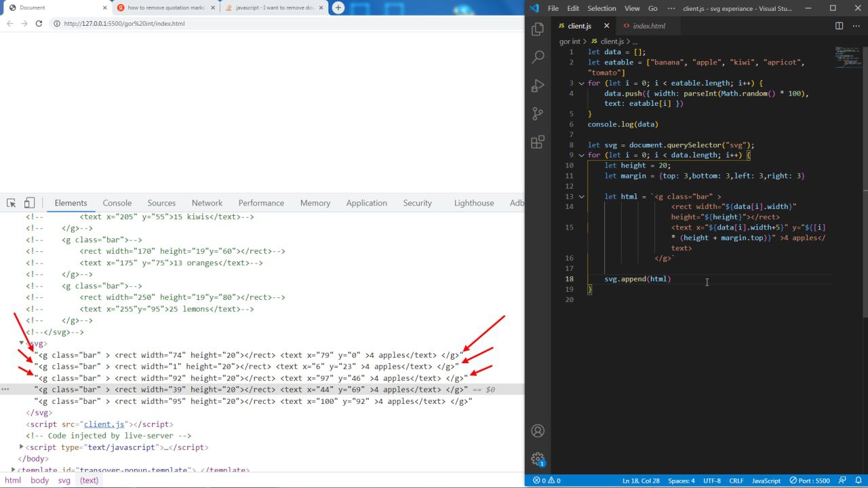Open the Lighthouse tab in DevTools
This screenshot has height=488, width=868.
click(474, 203)
